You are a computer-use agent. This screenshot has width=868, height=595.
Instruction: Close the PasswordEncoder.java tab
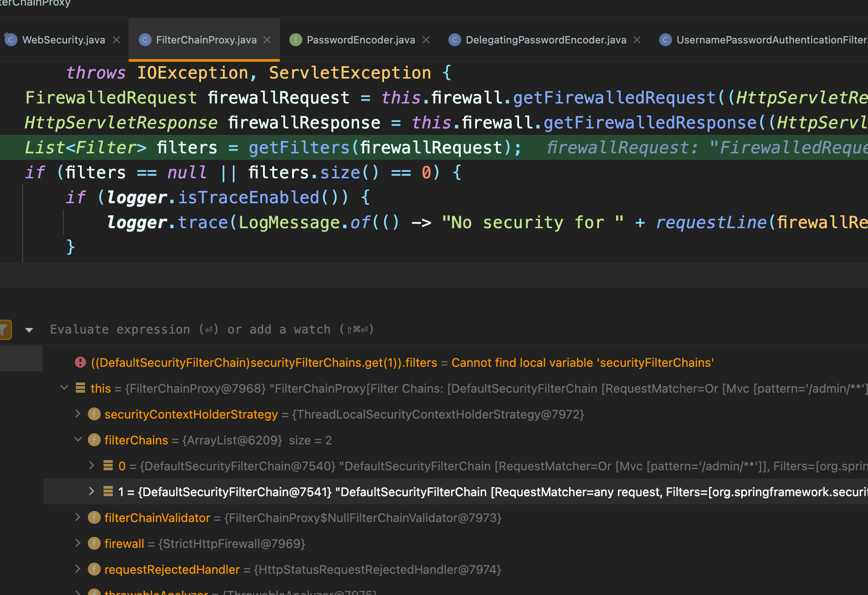426,40
